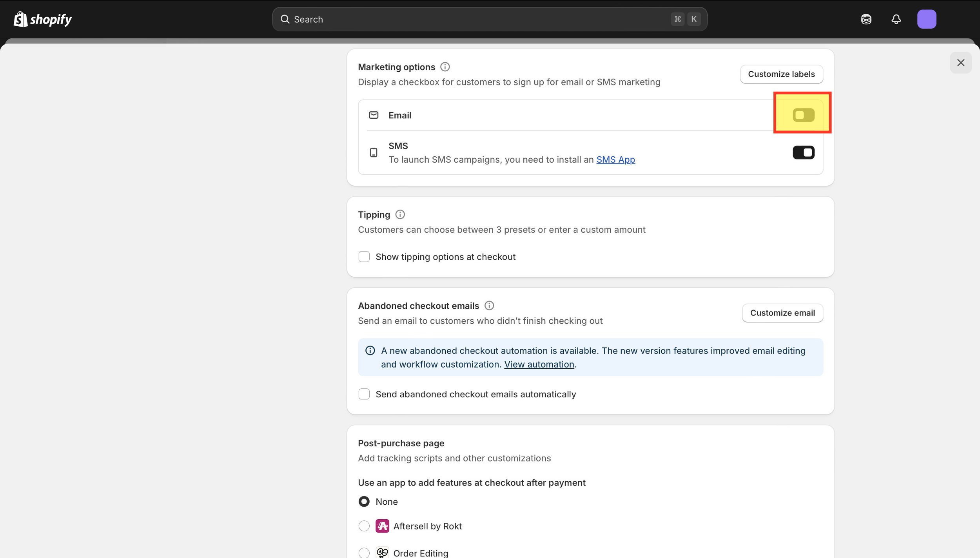
Task: Open the Sidekick assistant icon
Action: coord(866,19)
